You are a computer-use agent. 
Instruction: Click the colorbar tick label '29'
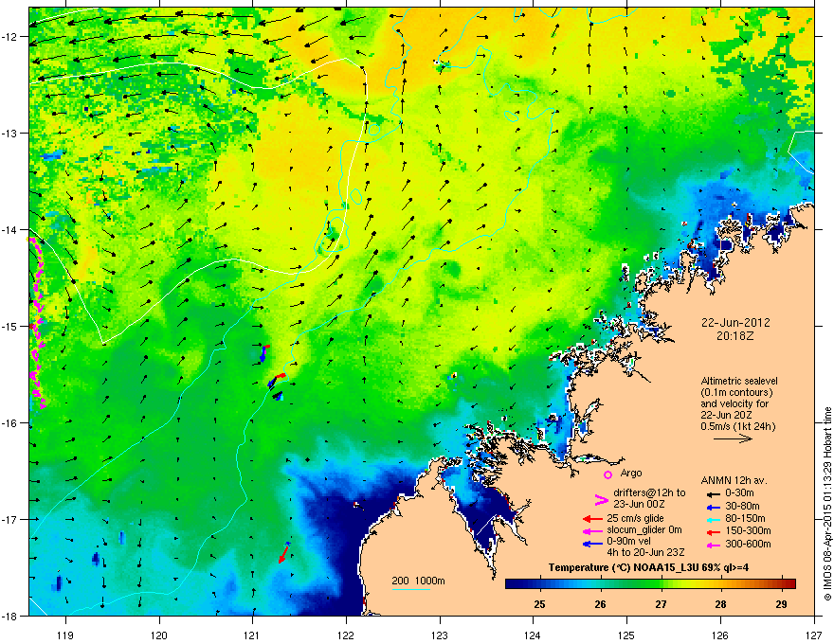click(x=781, y=604)
